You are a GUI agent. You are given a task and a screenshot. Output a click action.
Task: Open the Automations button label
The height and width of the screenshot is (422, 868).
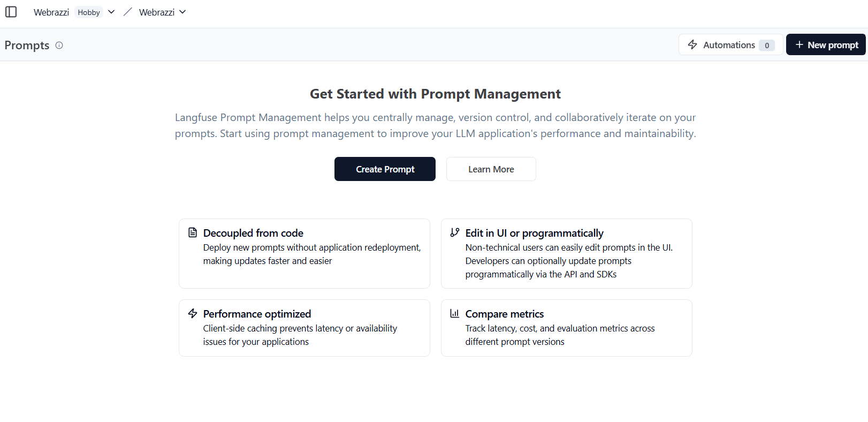[x=729, y=45]
